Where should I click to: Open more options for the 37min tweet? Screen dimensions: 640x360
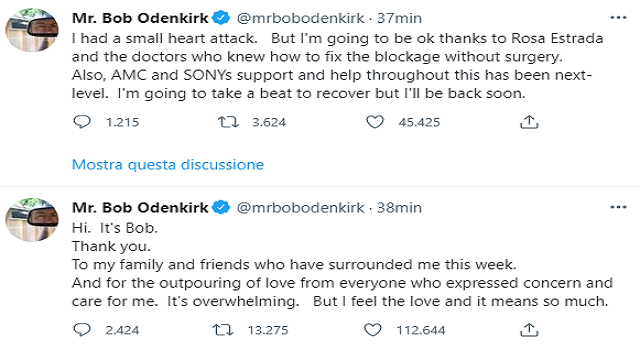click(618, 18)
